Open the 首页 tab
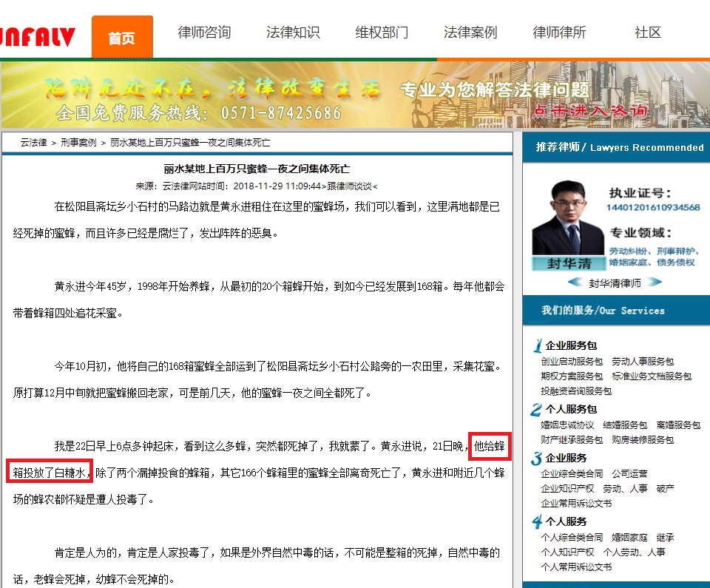This screenshot has height=588, width=710. coord(122,37)
